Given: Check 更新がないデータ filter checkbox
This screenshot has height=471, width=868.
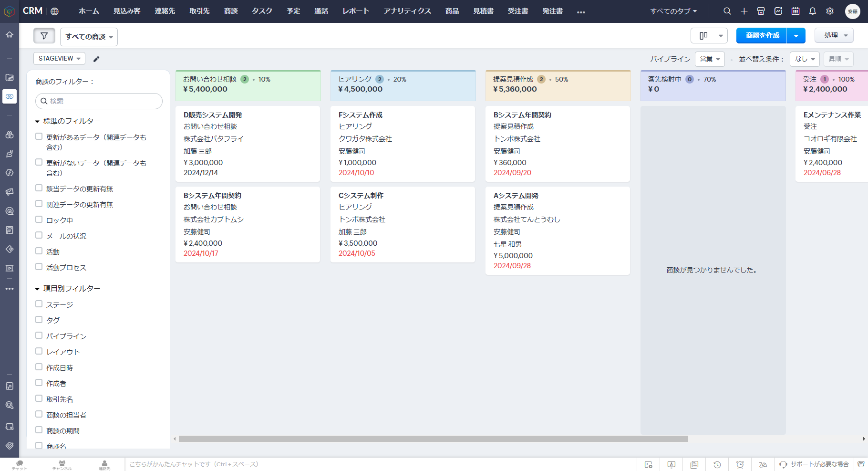Looking at the screenshot, I should click(39, 162).
